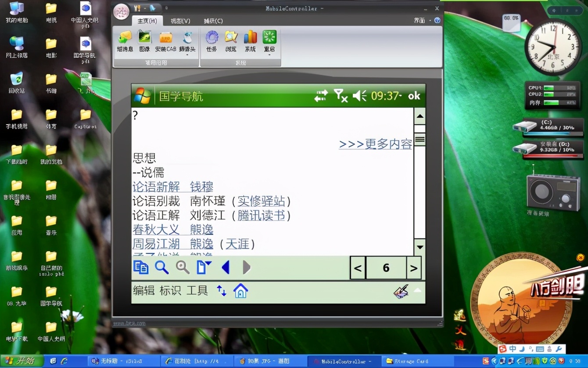Open the 安装CAB ribbon button

tap(165, 42)
